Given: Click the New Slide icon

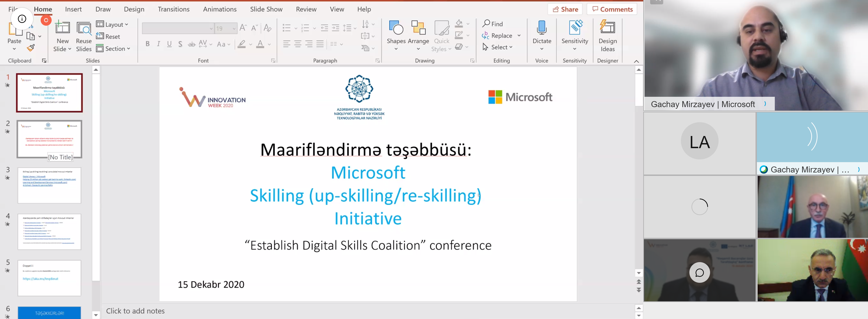Looking at the screenshot, I should click(x=63, y=28).
